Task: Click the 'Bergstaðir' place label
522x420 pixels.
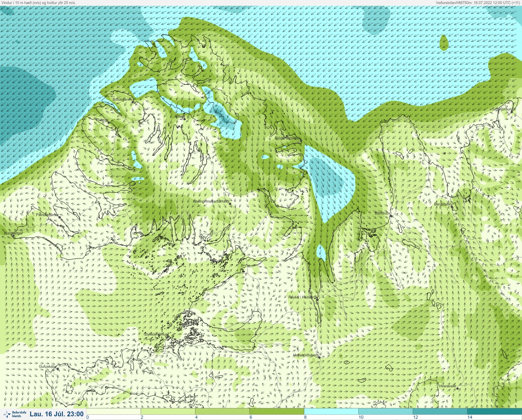Action: coord(443,204)
